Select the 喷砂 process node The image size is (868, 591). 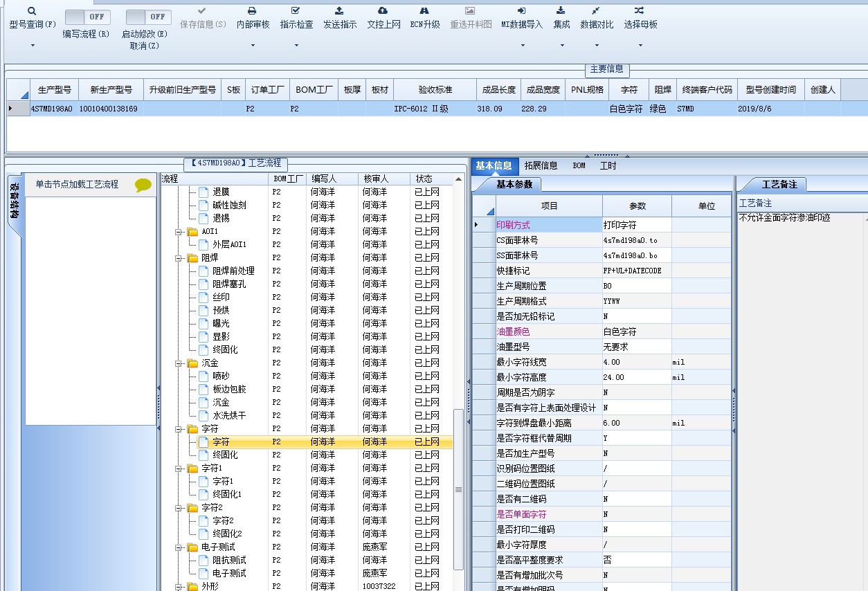[x=221, y=376]
